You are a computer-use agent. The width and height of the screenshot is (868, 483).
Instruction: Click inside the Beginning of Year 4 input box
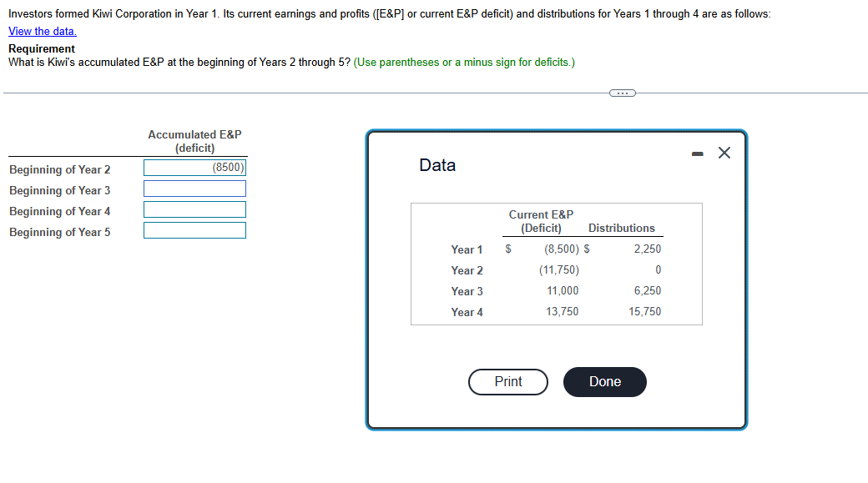click(194, 209)
